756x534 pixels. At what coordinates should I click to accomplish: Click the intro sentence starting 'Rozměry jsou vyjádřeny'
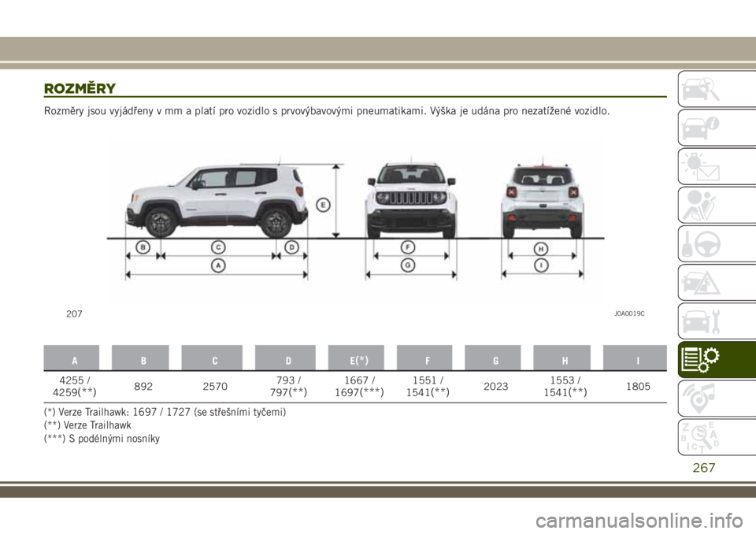[327, 111]
